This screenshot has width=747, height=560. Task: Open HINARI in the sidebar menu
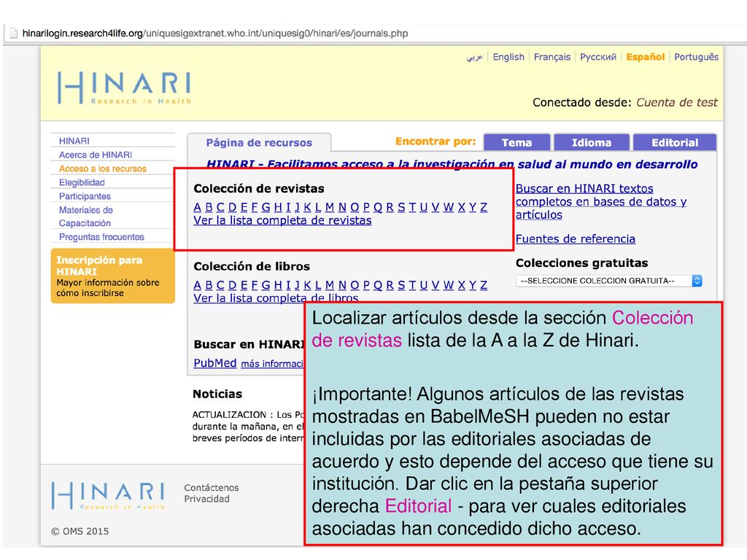(x=74, y=141)
